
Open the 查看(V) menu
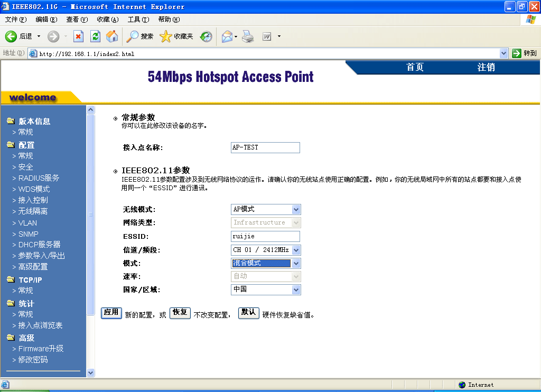pos(77,20)
